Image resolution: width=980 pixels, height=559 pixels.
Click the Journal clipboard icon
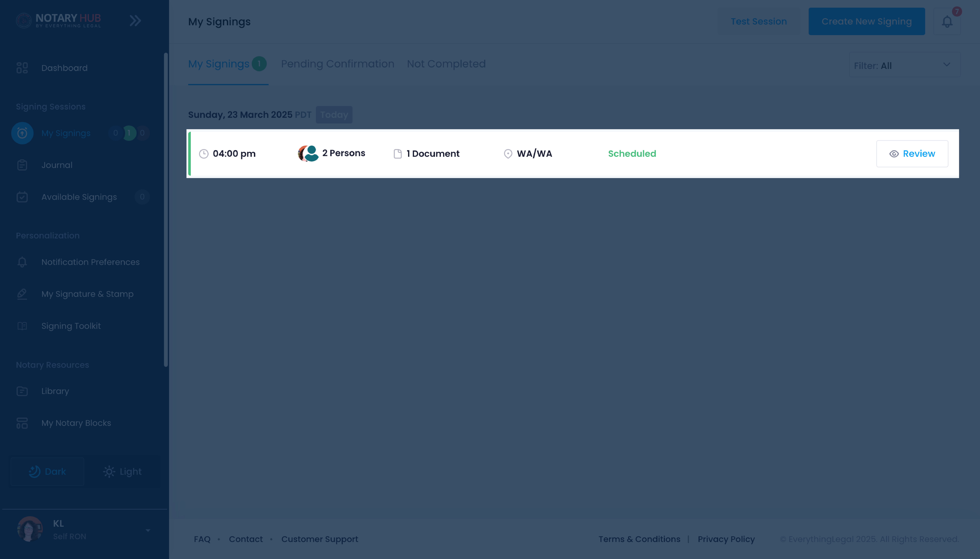(22, 165)
